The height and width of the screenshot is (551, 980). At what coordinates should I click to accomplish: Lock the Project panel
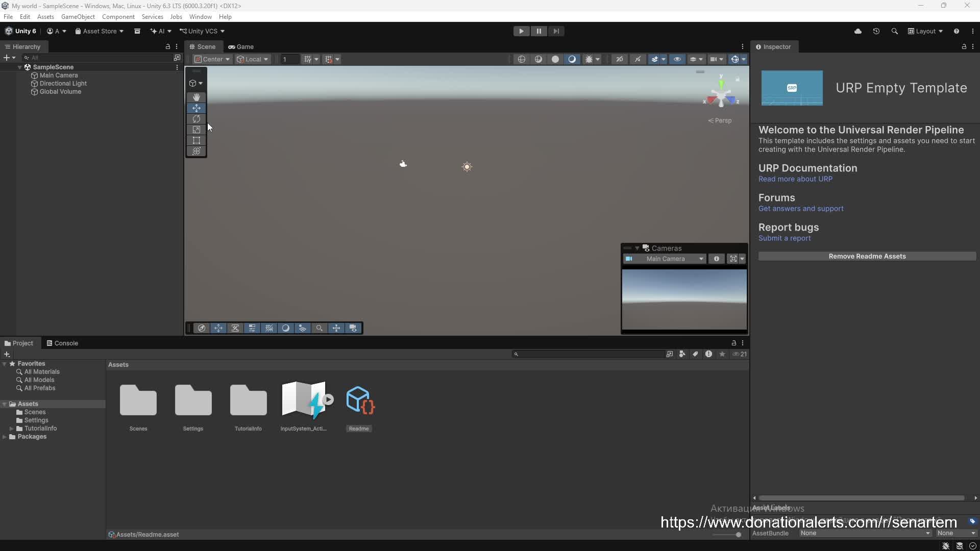(733, 343)
